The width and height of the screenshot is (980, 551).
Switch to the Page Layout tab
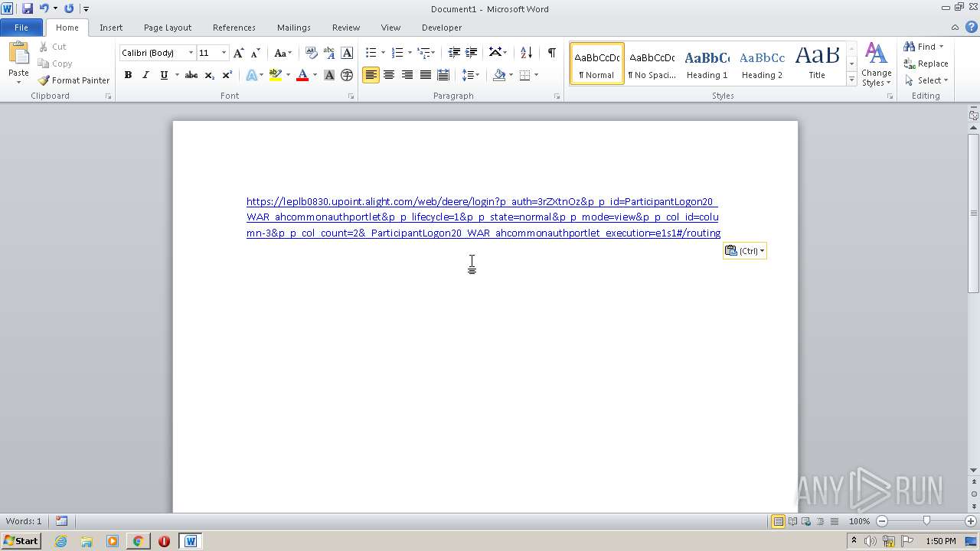[x=168, y=28]
